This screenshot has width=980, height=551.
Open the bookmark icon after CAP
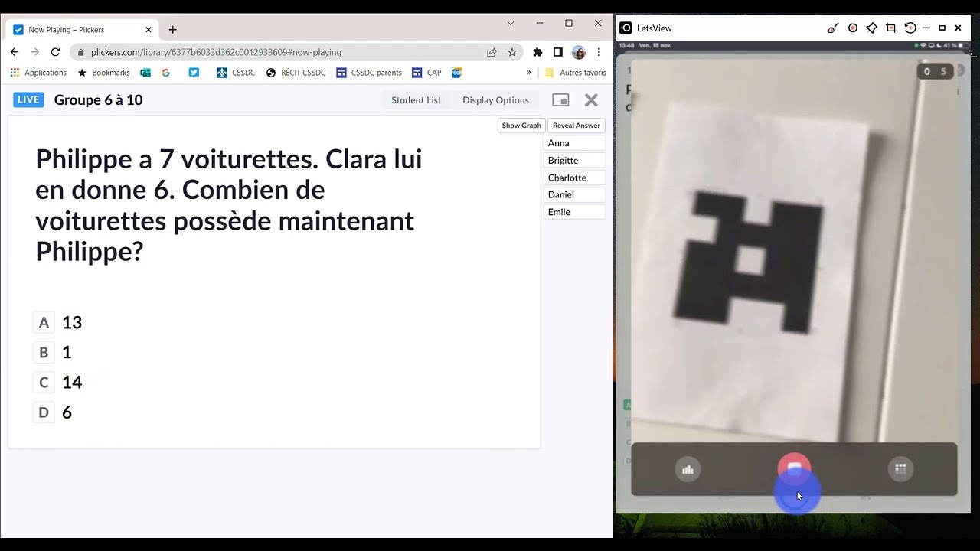pos(456,73)
